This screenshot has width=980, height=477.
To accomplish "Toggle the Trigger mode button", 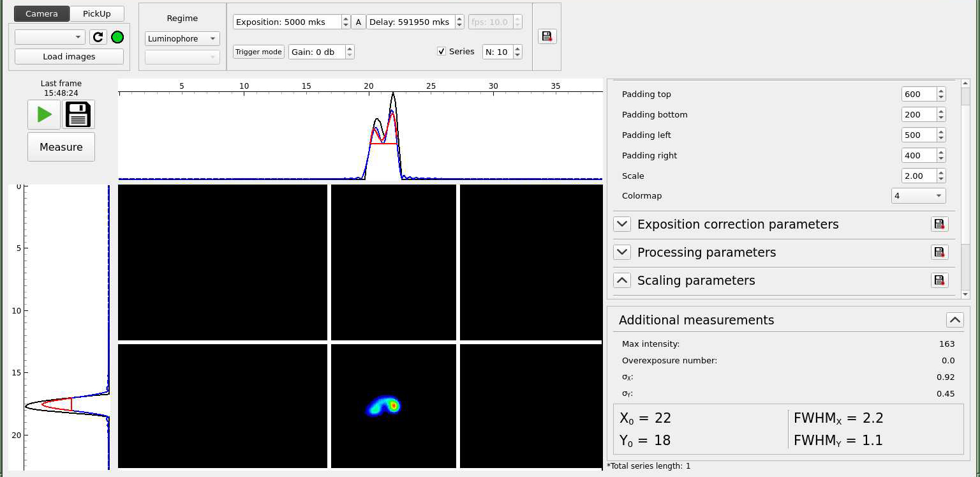I will tap(258, 52).
